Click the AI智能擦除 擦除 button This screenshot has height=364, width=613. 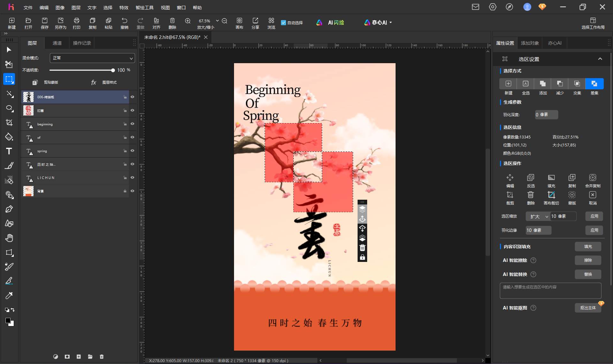(x=588, y=260)
